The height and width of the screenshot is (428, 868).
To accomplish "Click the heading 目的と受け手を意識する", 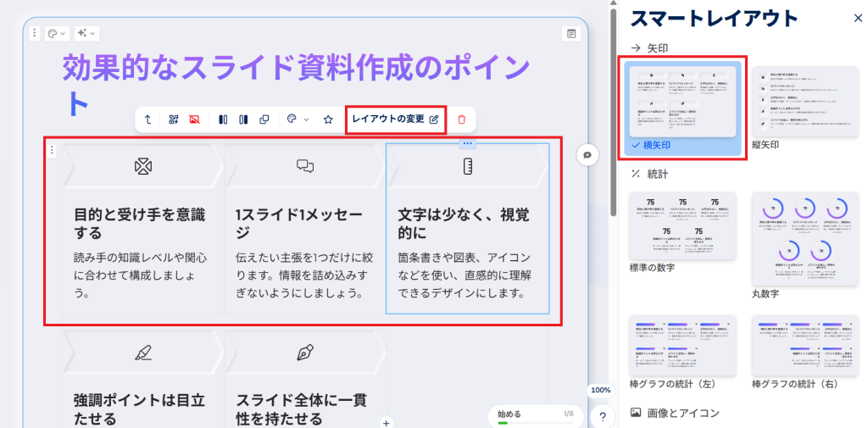I will coord(140,224).
